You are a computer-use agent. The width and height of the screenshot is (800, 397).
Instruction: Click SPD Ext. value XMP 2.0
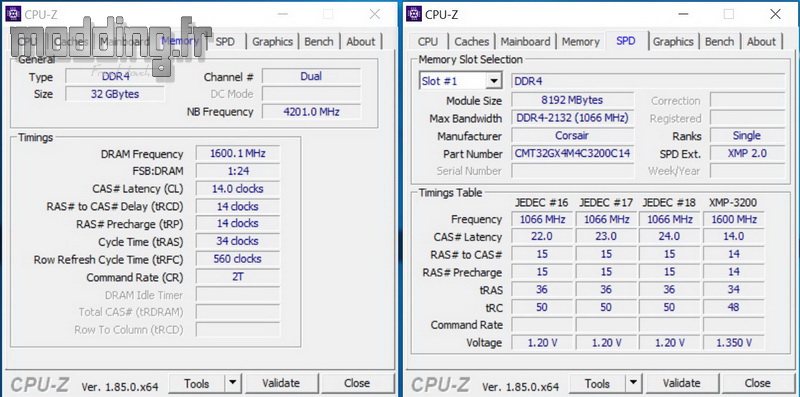tap(747, 153)
